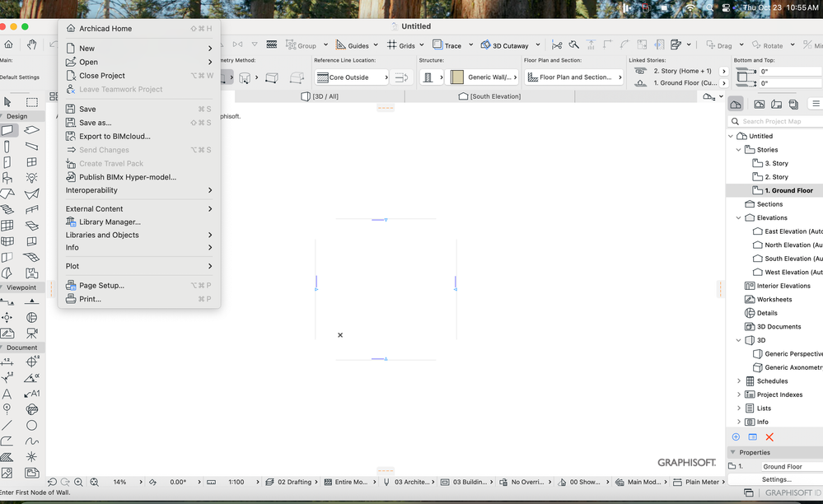Image resolution: width=823 pixels, height=504 pixels.
Task: Choose Archicad Home menu item
Action: tap(138, 28)
